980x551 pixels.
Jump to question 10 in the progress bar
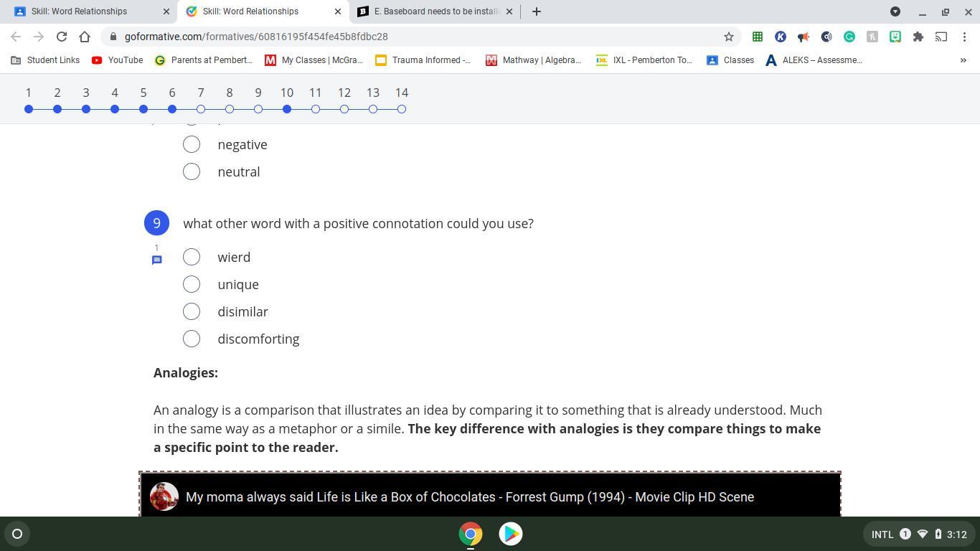point(287,109)
